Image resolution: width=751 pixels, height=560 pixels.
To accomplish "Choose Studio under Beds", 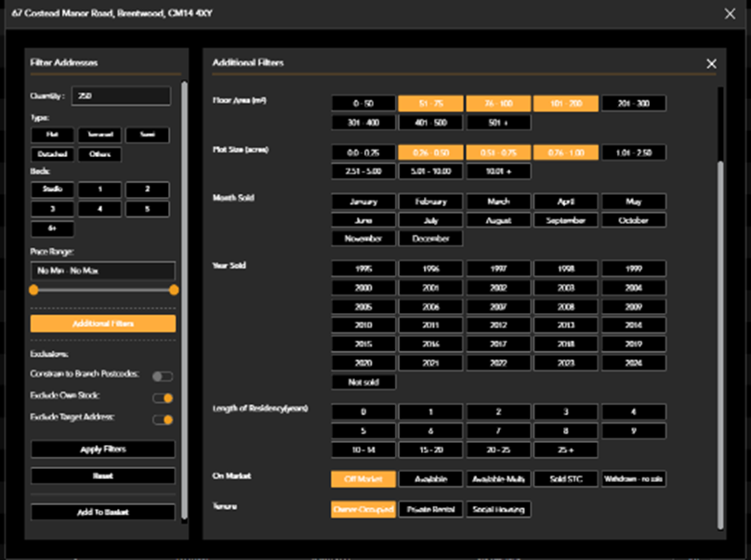I will [x=52, y=189].
